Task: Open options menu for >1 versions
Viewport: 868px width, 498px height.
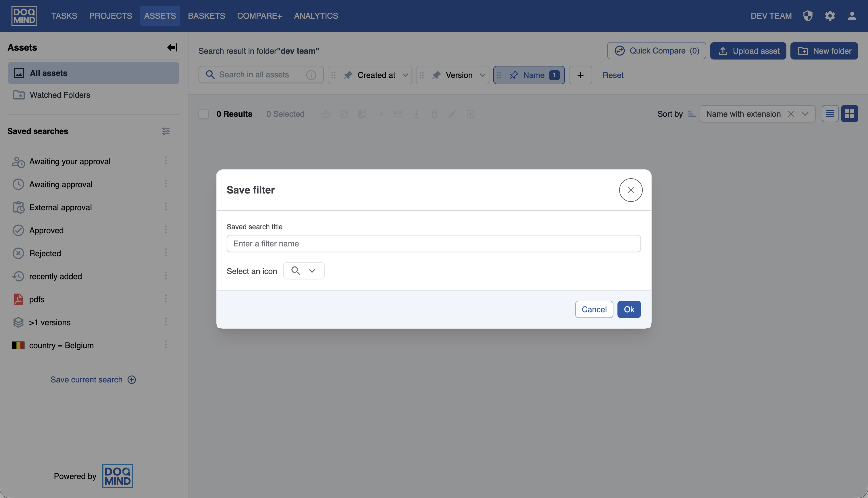Action: [x=166, y=321]
